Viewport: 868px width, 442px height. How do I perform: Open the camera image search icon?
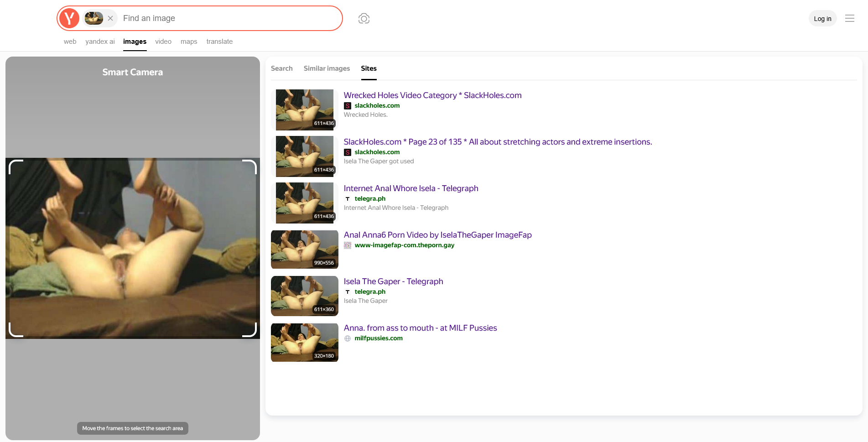tap(364, 18)
